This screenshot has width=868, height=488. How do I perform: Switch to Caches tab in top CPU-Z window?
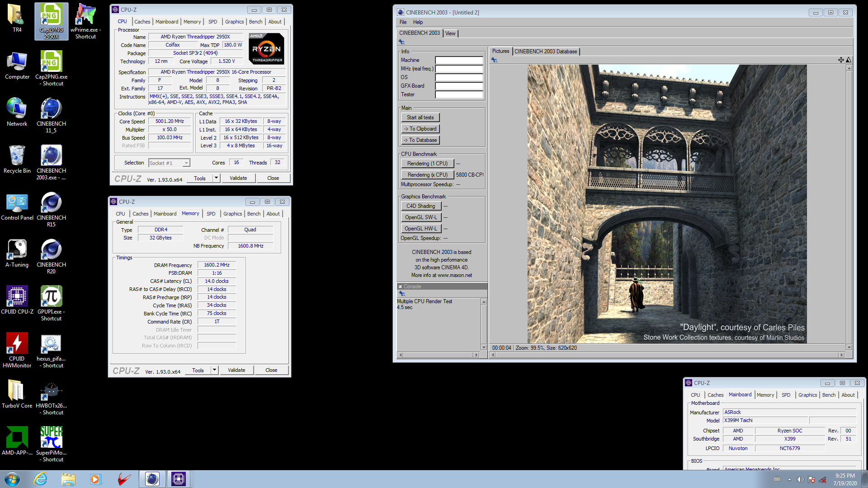[142, 22]
